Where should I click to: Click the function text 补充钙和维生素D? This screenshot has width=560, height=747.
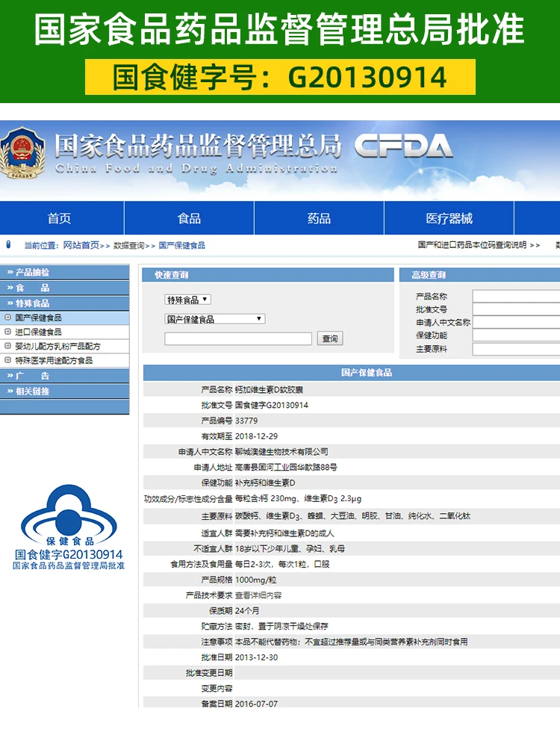click(265, 483)
